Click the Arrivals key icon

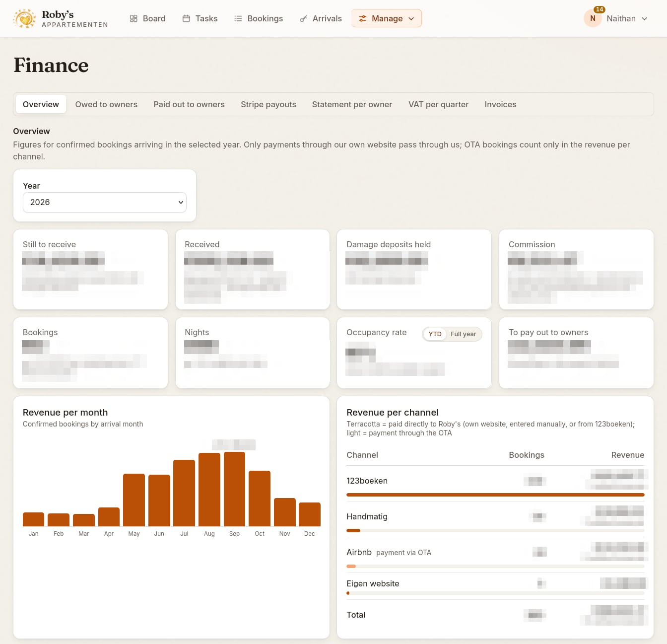[303, 18]
